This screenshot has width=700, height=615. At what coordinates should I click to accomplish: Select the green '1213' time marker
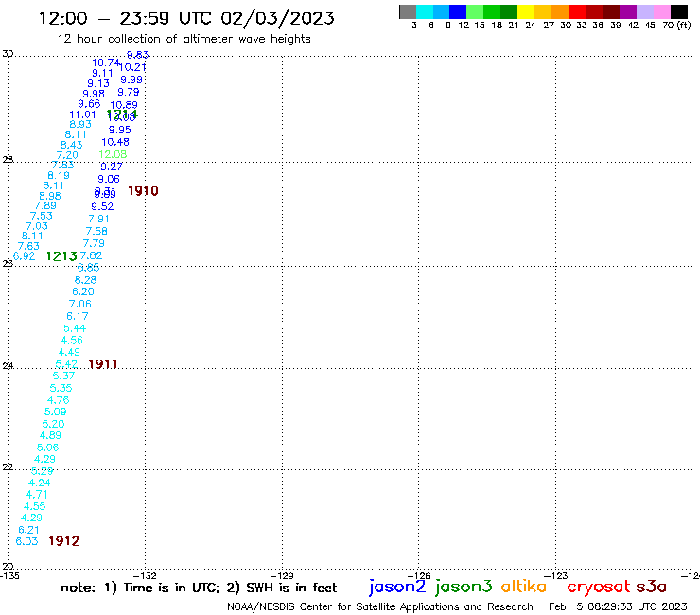pyautogui.click(x=61, y=256)
